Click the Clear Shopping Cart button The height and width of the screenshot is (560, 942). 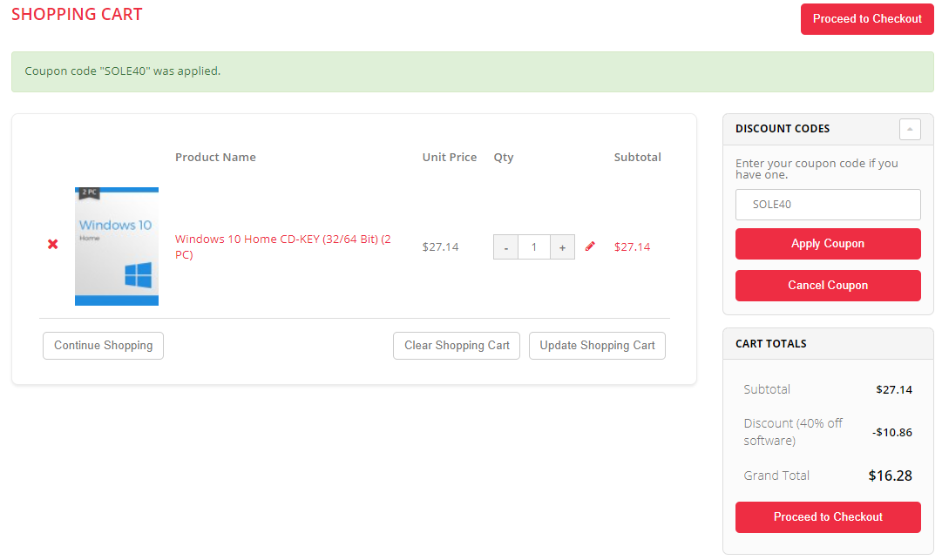(457, 346)
